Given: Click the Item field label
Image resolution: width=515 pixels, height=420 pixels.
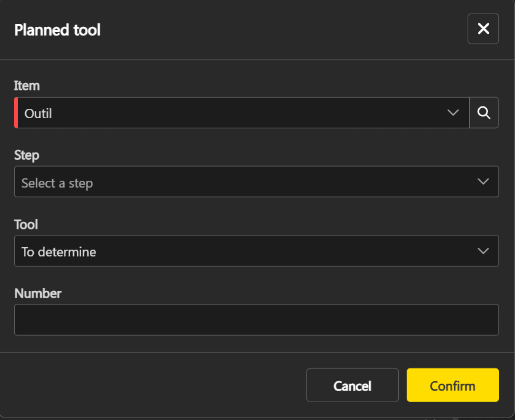Looking at the screenshot, I should tap(27, 85).
